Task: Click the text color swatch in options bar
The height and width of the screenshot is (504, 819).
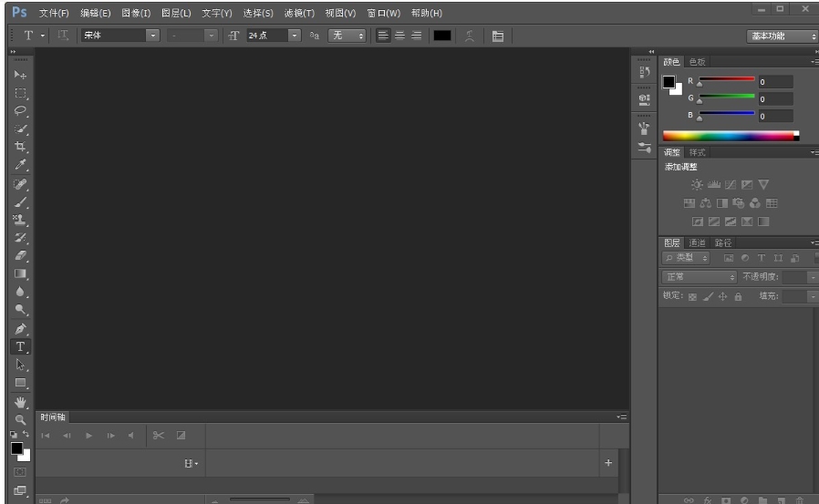Action: 442,36
